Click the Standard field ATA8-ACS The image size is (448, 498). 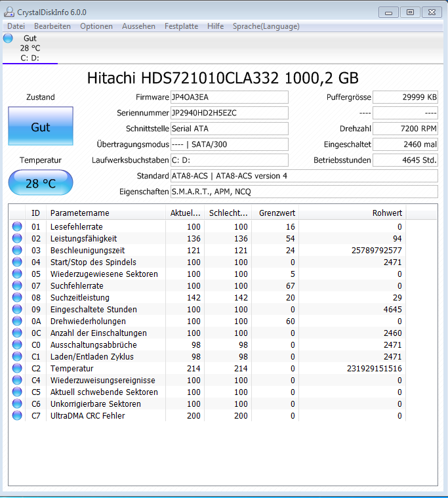point(304,176)
